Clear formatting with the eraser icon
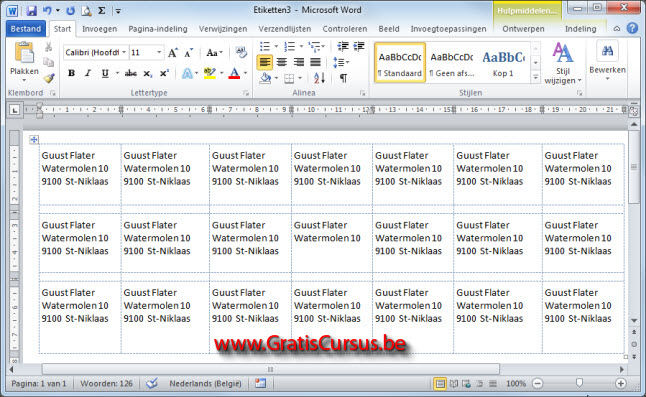646x397 pixels. coord(241,52)
